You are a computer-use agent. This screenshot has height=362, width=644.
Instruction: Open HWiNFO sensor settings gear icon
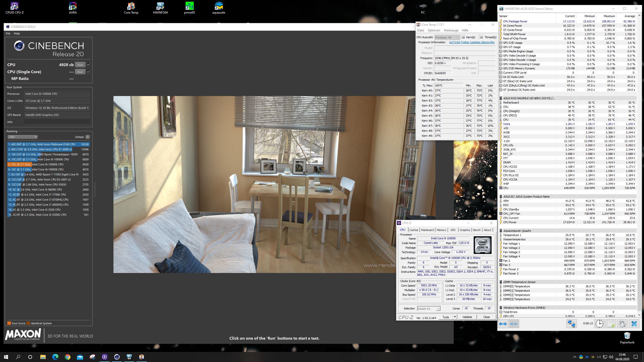click(x=622, y=324)
